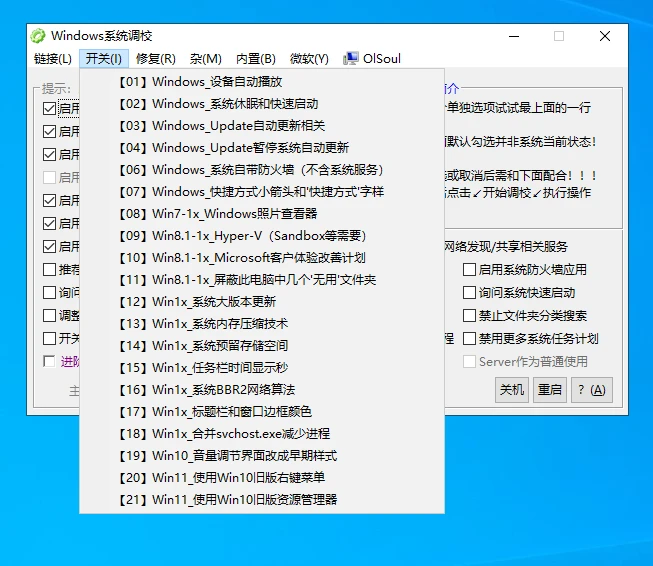Expand the 微软(Y) menu

click(309, 59)
